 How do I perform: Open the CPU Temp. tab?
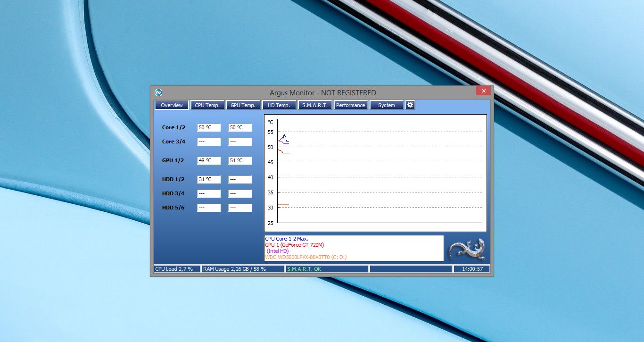(207, 105)
